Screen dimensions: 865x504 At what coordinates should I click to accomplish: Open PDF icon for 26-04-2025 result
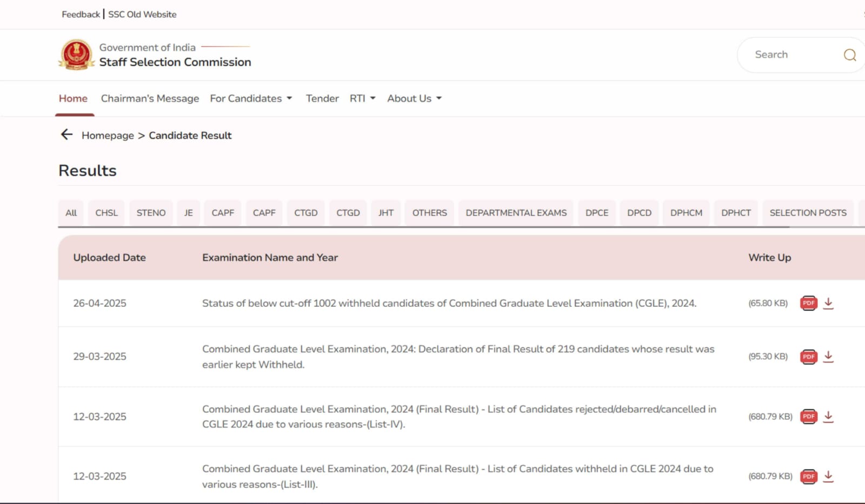pos(809,303)
